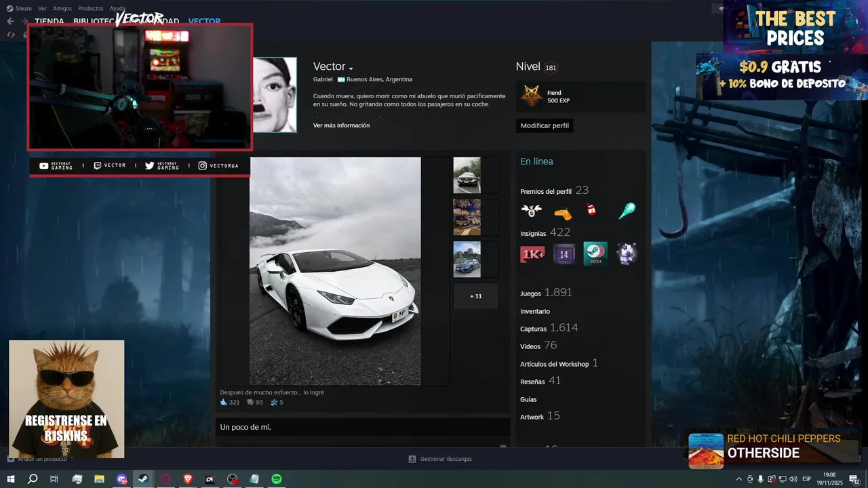Open the purple 14 years badge
The image size is (868, 488).
click(564, 254)
